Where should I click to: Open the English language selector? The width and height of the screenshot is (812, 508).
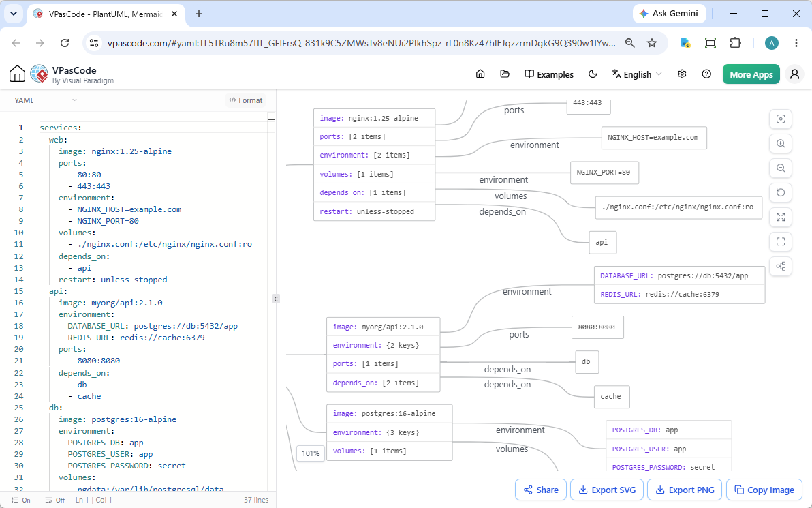point(637,74)
